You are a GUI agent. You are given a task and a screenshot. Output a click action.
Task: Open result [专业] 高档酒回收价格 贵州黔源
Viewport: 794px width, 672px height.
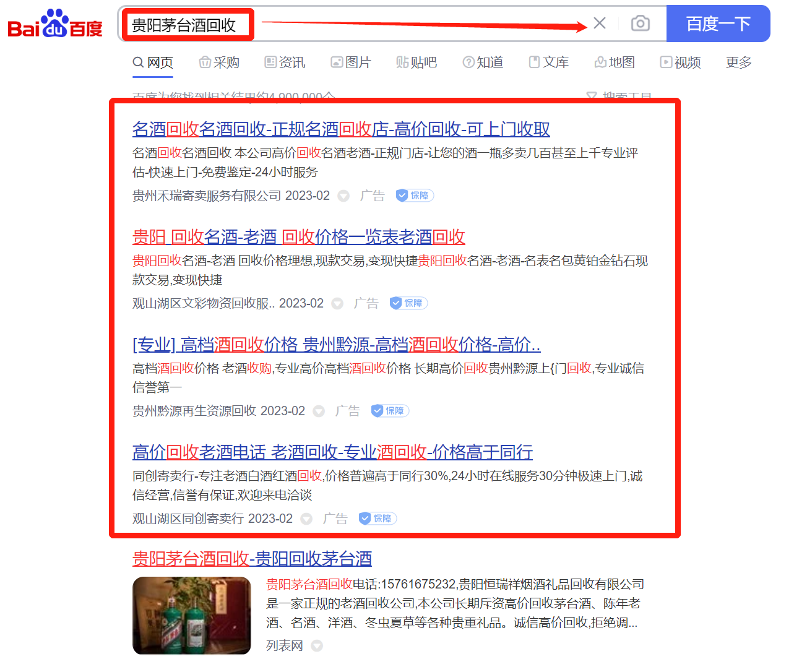337,345
